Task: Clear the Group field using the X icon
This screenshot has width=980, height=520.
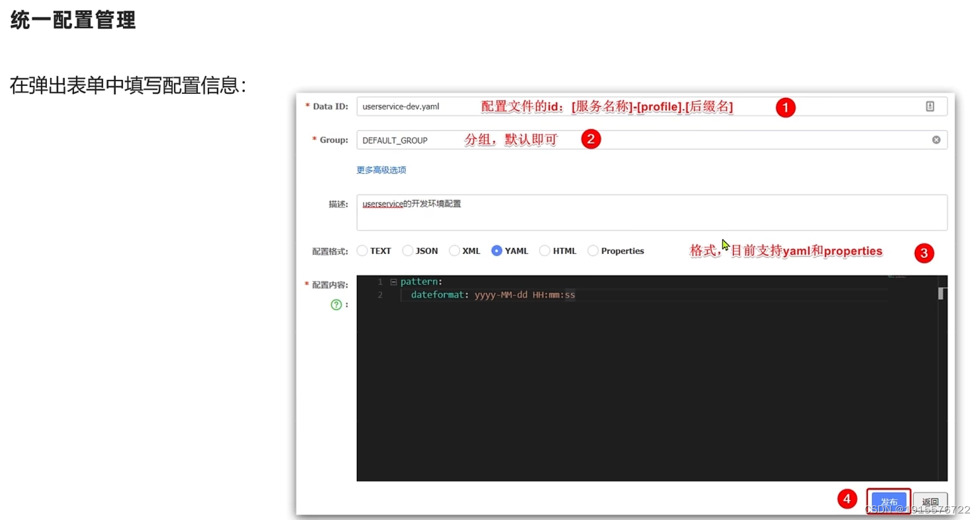Action: pyautogui.click(x=936, y=139)
